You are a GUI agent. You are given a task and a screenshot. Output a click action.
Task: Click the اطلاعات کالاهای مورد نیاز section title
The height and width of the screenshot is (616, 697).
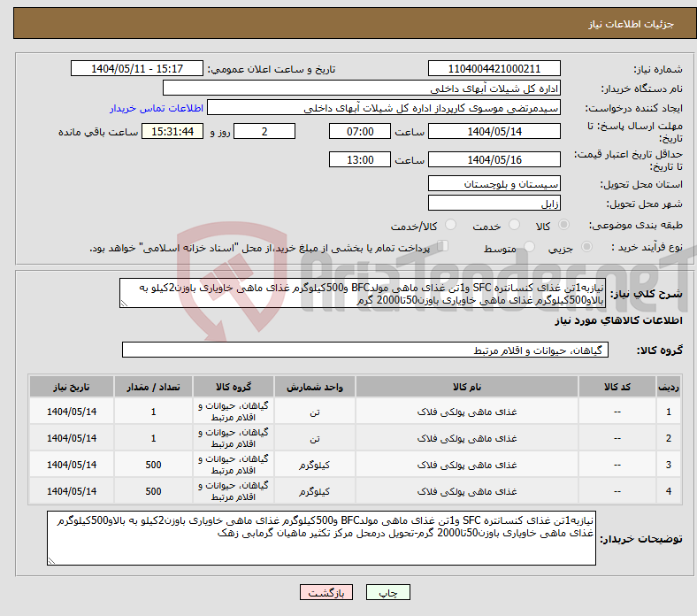pos(618,320)
